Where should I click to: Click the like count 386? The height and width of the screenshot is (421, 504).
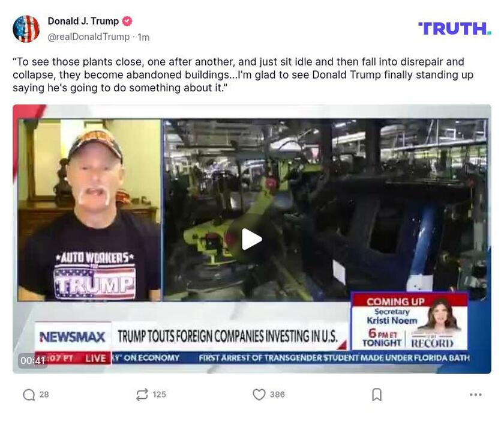point(277,395)
